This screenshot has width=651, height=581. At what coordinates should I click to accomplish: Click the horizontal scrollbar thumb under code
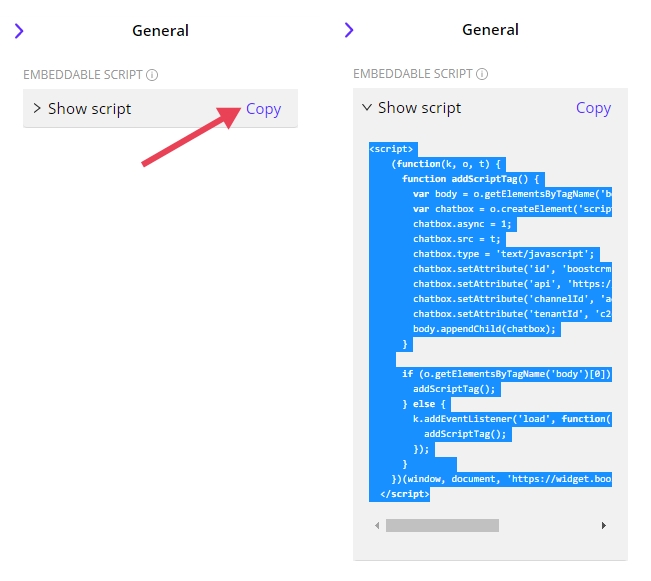click(x=442, y=526)
